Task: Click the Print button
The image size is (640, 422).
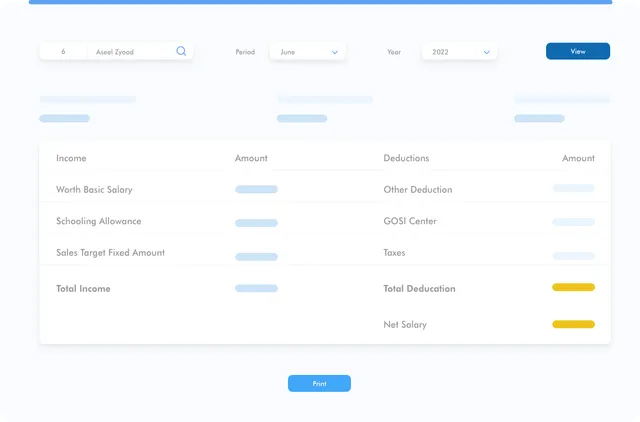Action: point(319,383)
